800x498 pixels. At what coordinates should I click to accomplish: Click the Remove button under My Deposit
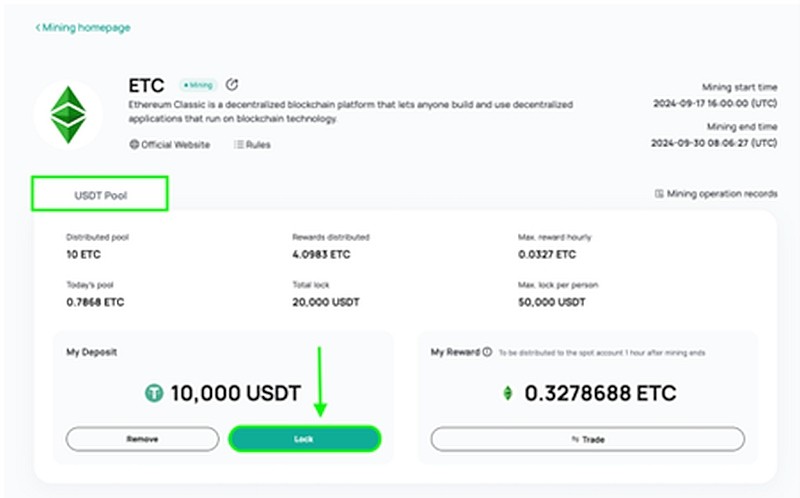142,439
